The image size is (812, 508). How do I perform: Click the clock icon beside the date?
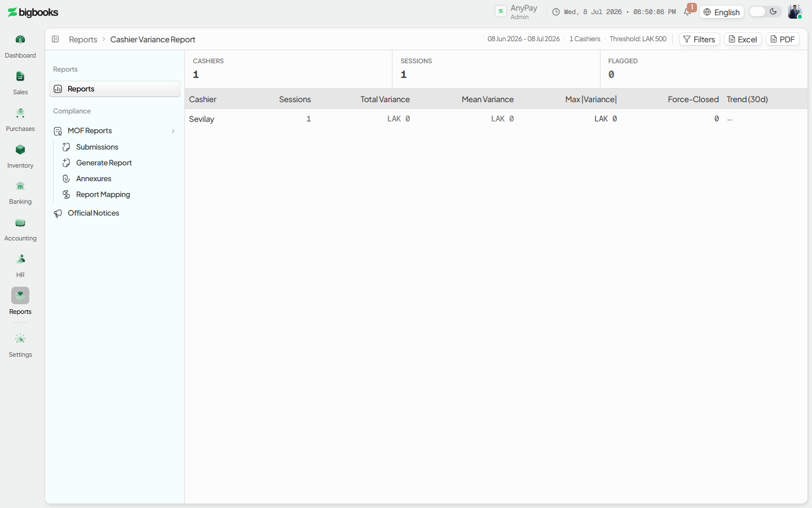click(556, 12)
